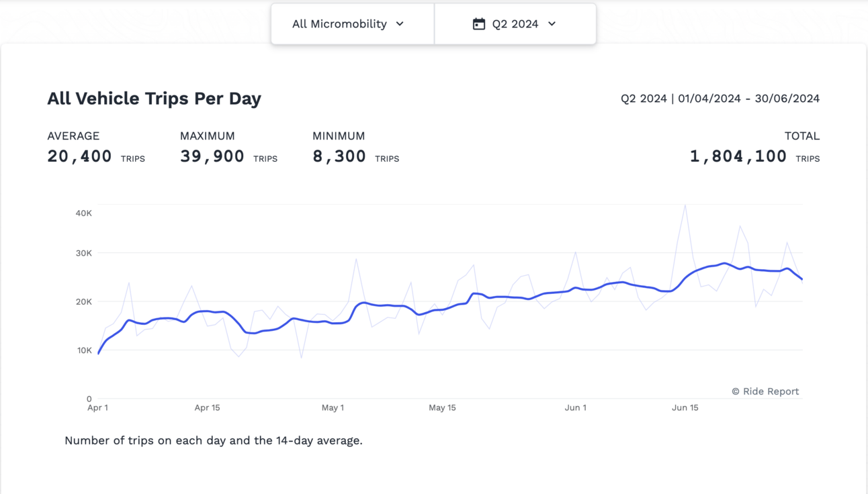Select the maximum 39,900 trips value

[x=212, y=156]
